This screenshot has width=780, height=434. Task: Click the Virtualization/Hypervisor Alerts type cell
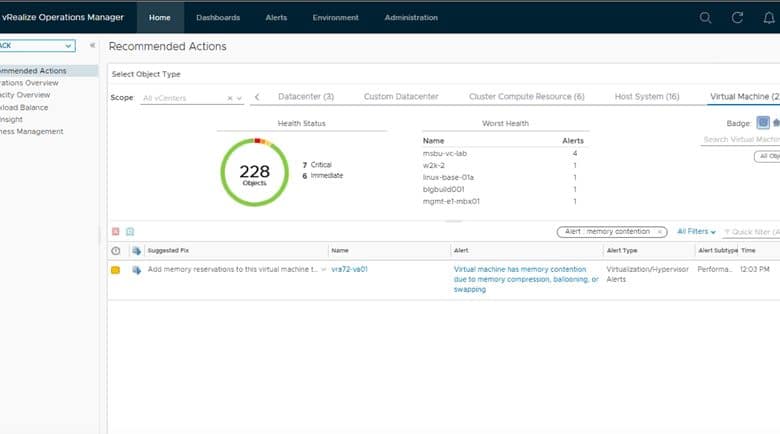pyautogui.click(x=647, y=274)
